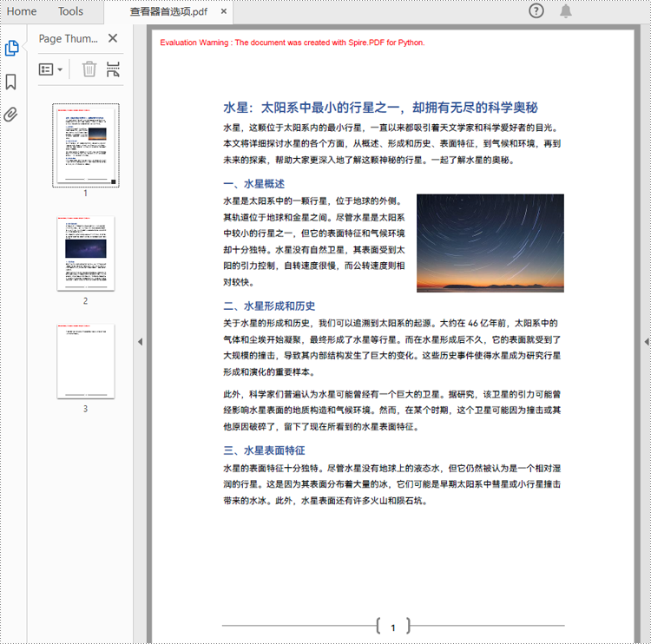Open the Bookmarks panel icon

coord(10,82)
